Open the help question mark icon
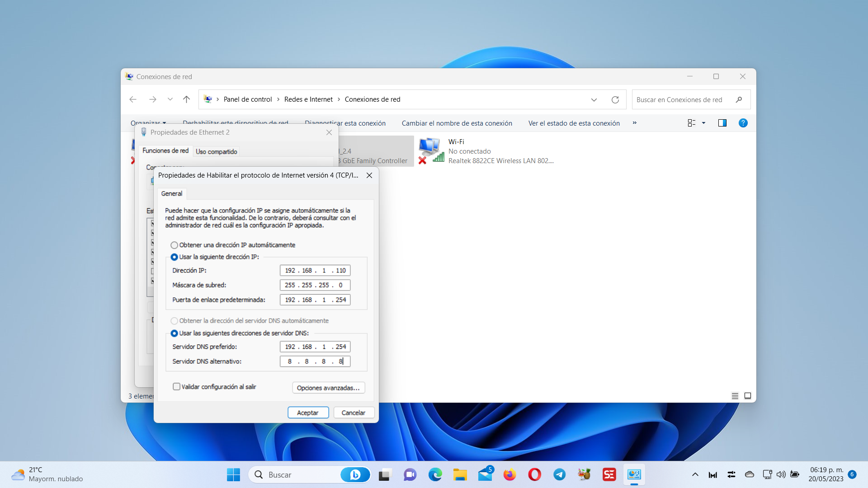The width and height of the screenshot is (868, 488). (743, 123)
